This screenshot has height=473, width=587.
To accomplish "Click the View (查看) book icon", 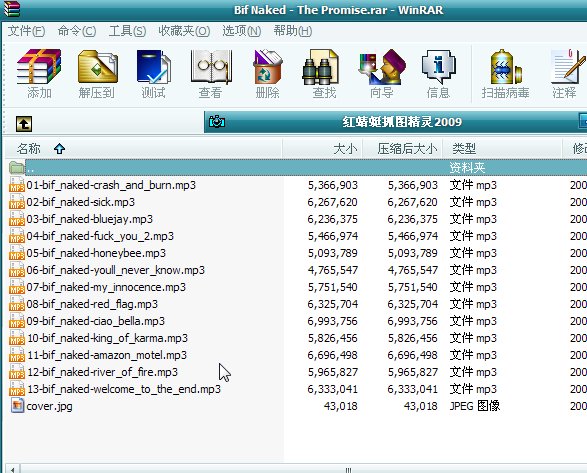I will click(211, 67).
